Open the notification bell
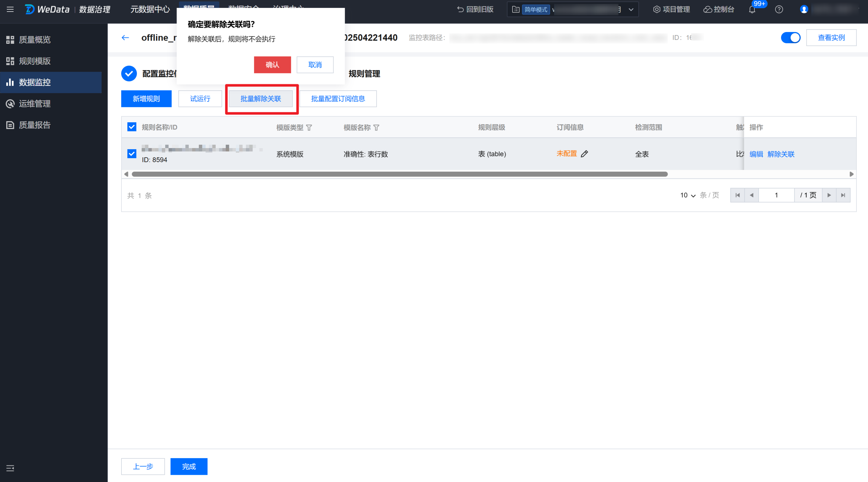The image size is (868, 482). pos(752,9)
